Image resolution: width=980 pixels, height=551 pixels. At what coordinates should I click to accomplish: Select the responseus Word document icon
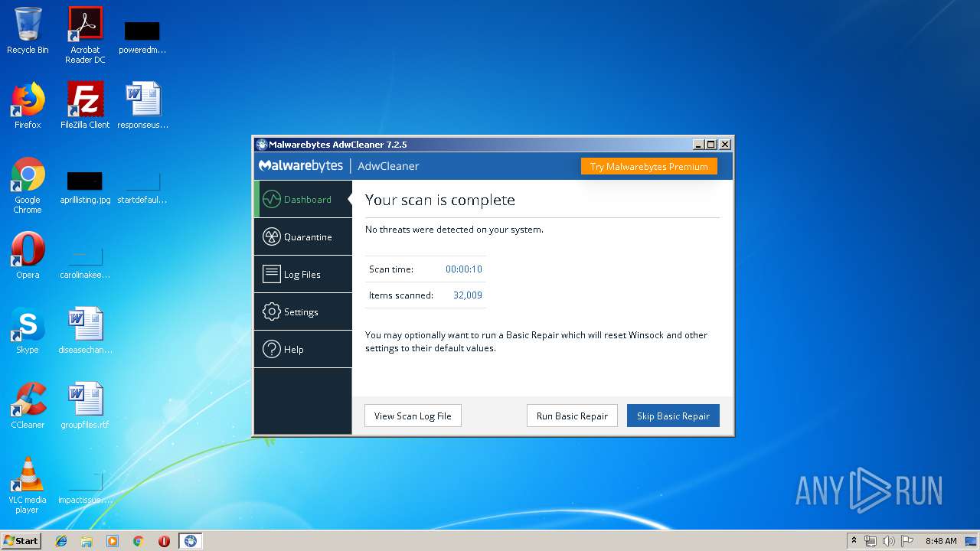point(142,106)
